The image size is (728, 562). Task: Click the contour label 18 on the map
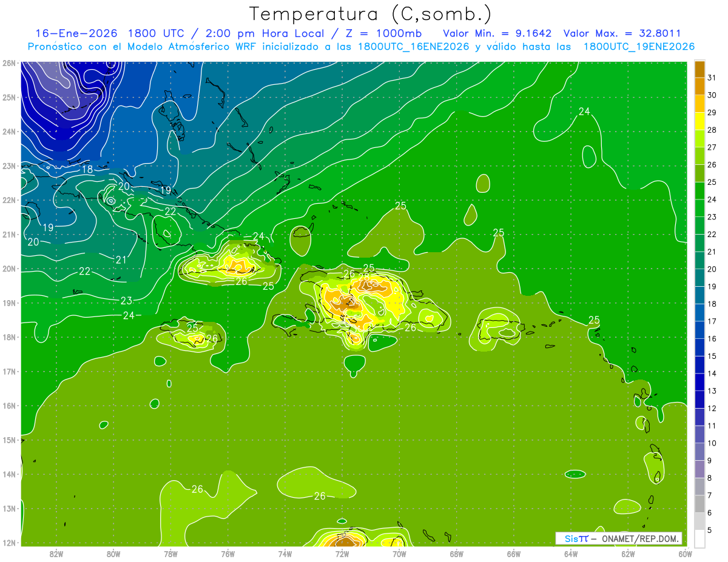click(x=87, y=170)
